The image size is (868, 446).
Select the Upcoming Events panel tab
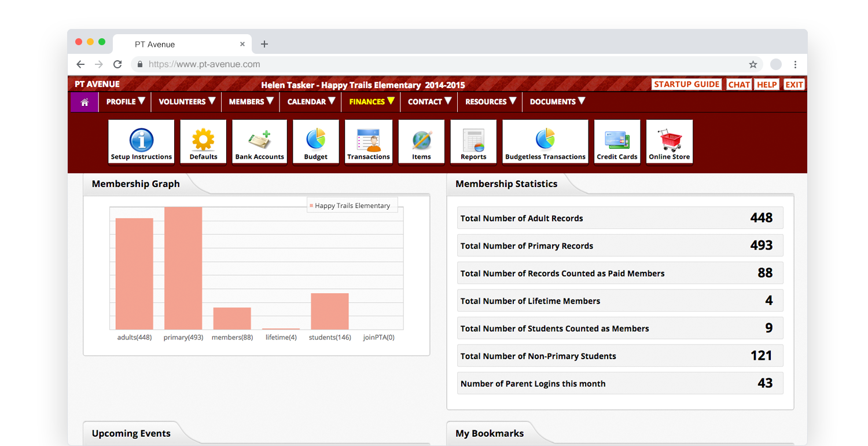[x=131, y=433]
